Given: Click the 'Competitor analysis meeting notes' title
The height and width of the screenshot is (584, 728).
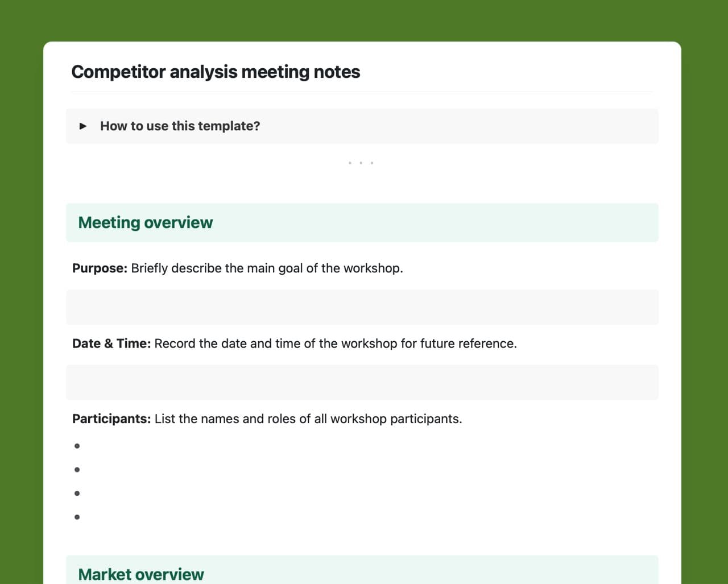Looking at the screenshot, I should click(216, 72).
